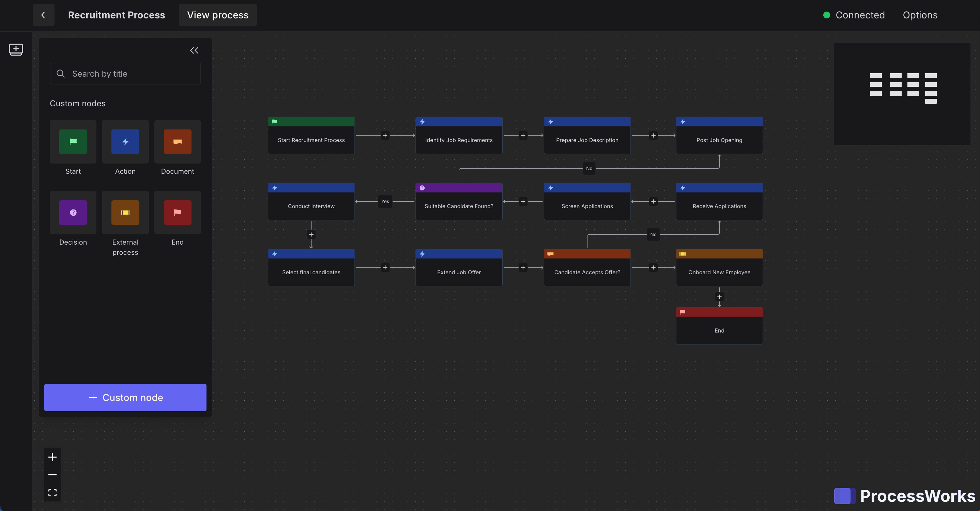Click external process icon on Onboard New Employee
The image size is (980, 511).
click(683, 254)
